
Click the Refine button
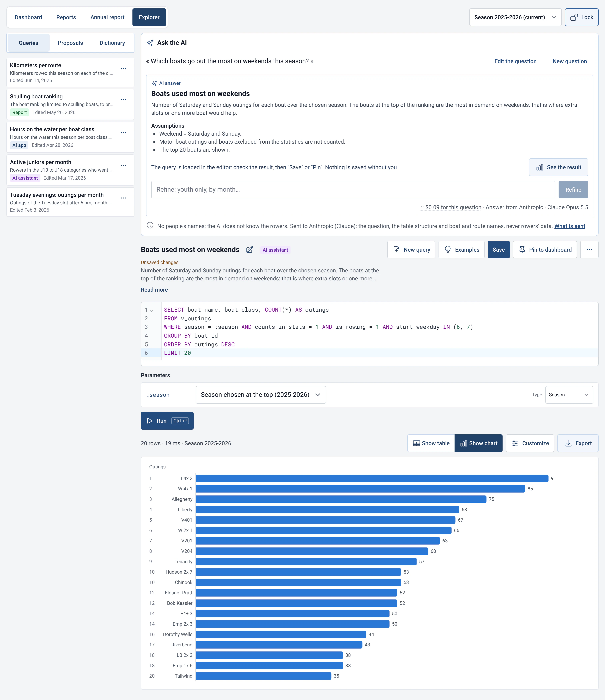(x=573, y=190)
